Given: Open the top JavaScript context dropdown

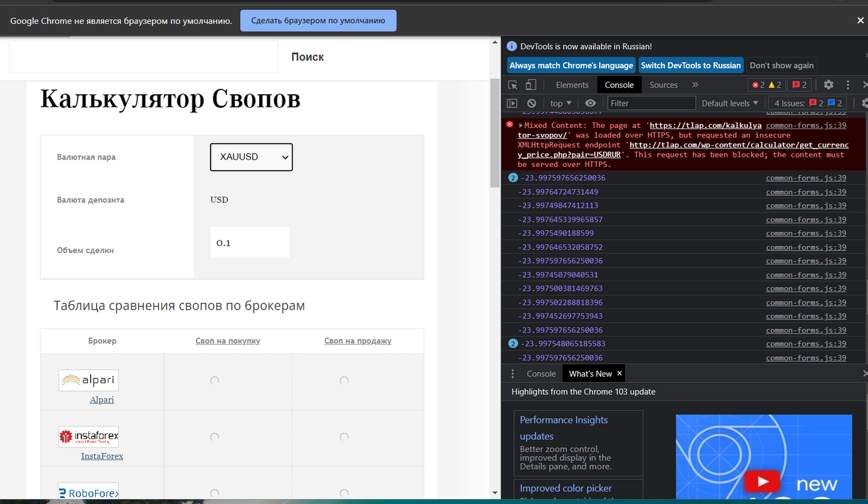Looking at the screenshot, I should [560, 103].
